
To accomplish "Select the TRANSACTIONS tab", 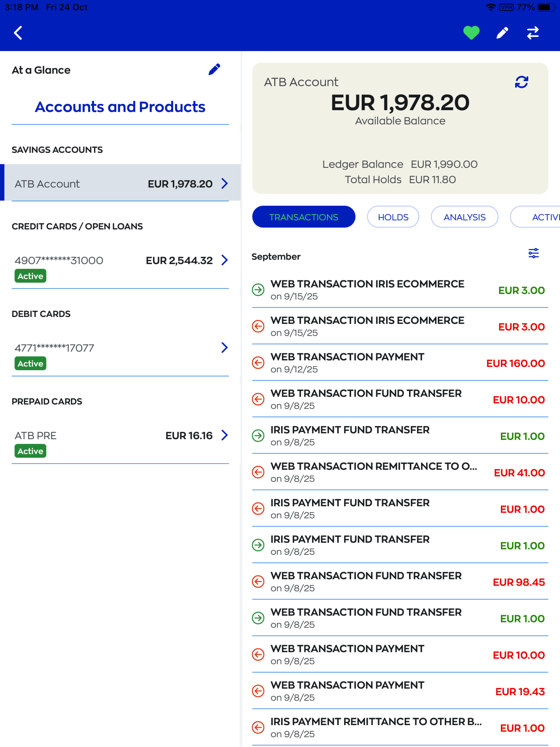I will point(303,217).
